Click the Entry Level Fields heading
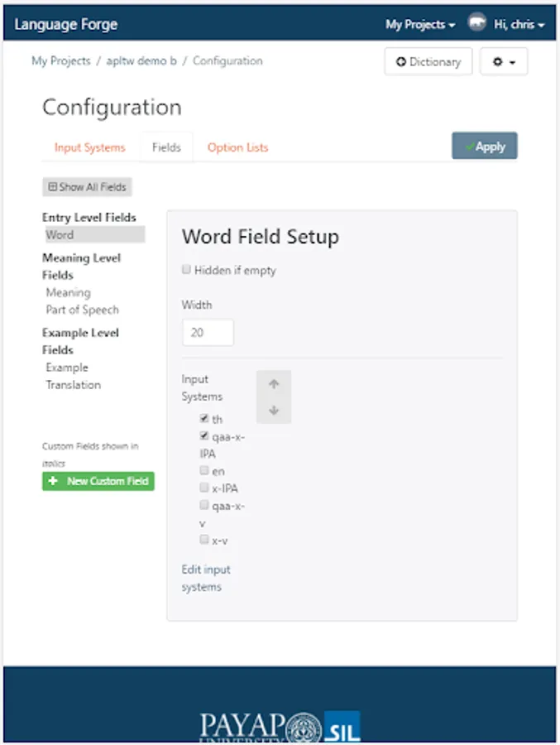 pyautogui.click(x=89, y=217)
